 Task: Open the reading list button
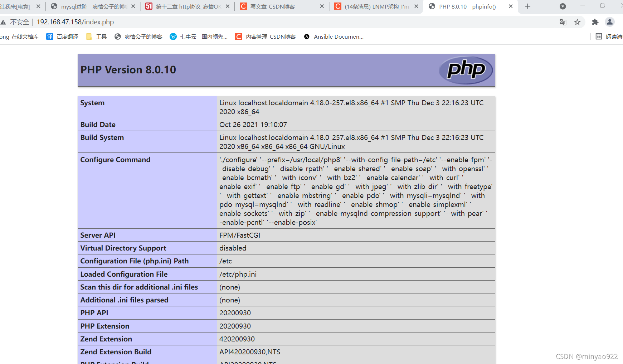(x=609, y=37)
